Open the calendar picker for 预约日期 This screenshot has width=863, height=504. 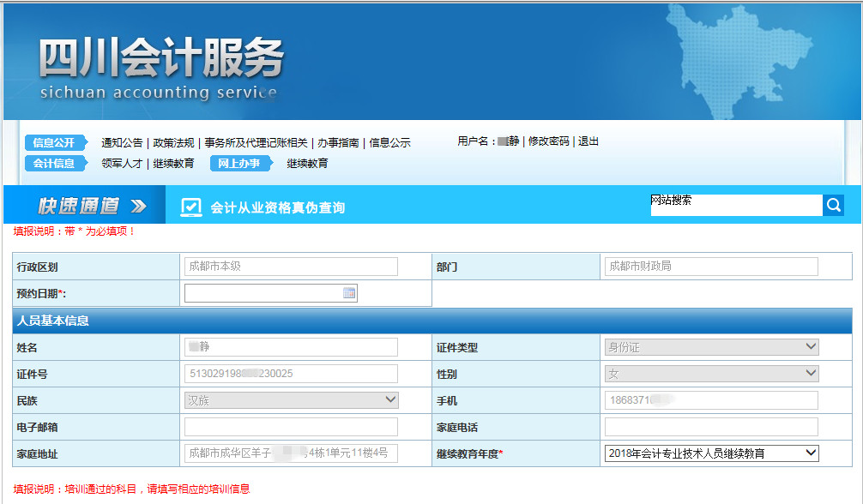click(347, 293)
